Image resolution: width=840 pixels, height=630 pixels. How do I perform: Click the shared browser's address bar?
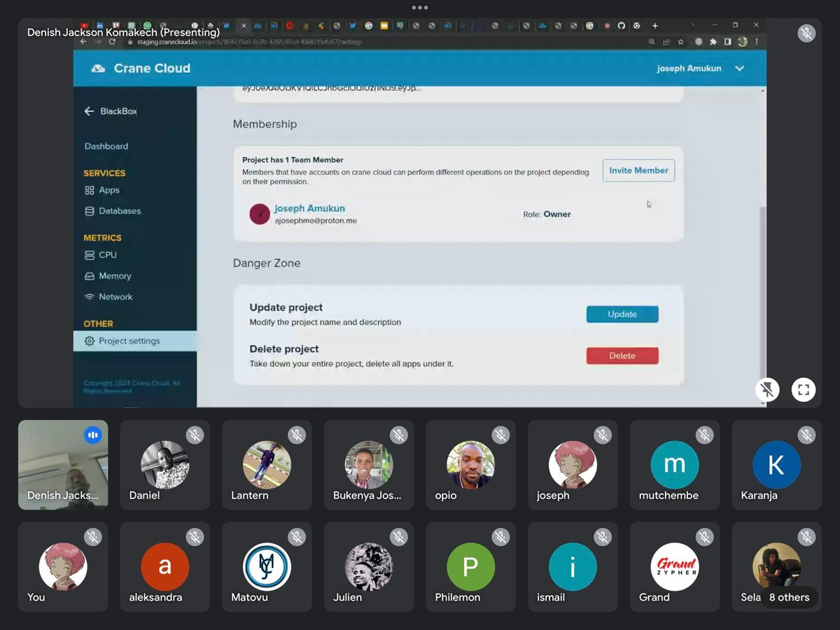tap(385, 42)
